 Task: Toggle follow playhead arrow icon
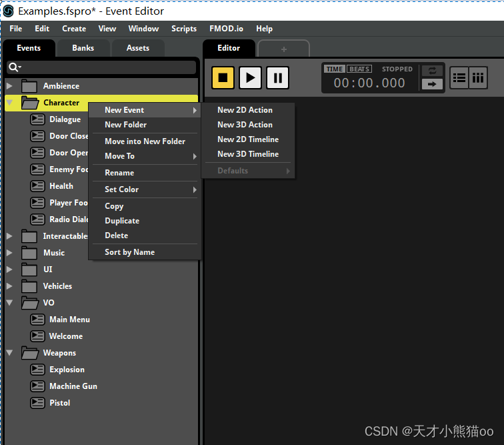pos(432,84)
